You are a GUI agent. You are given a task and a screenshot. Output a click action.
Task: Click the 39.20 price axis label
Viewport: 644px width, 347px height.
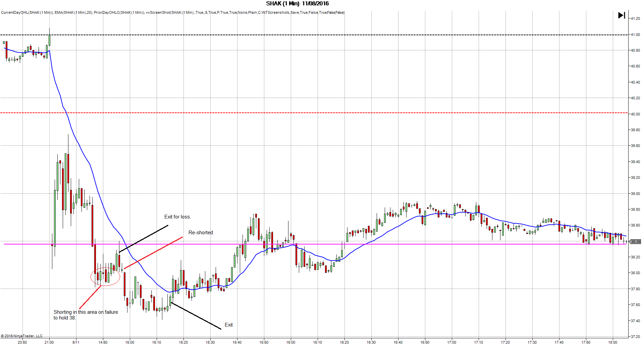click(635, 178)
